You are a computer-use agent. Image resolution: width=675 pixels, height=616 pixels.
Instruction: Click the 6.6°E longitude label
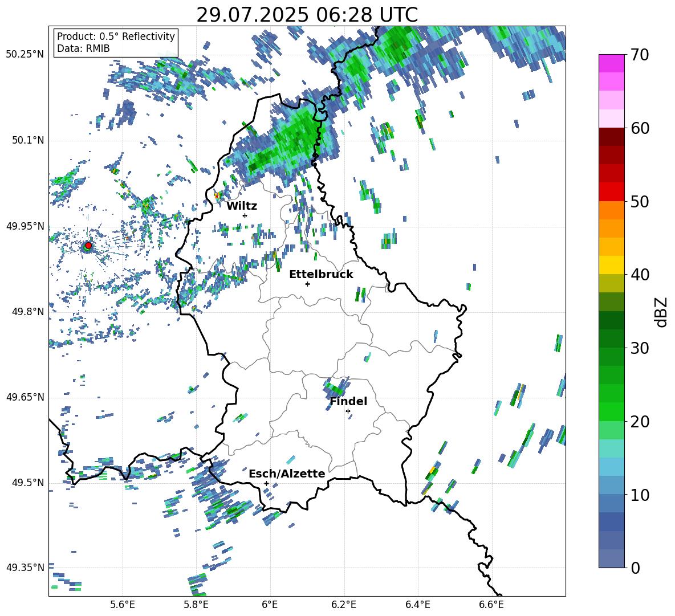(x=491, y=605)
